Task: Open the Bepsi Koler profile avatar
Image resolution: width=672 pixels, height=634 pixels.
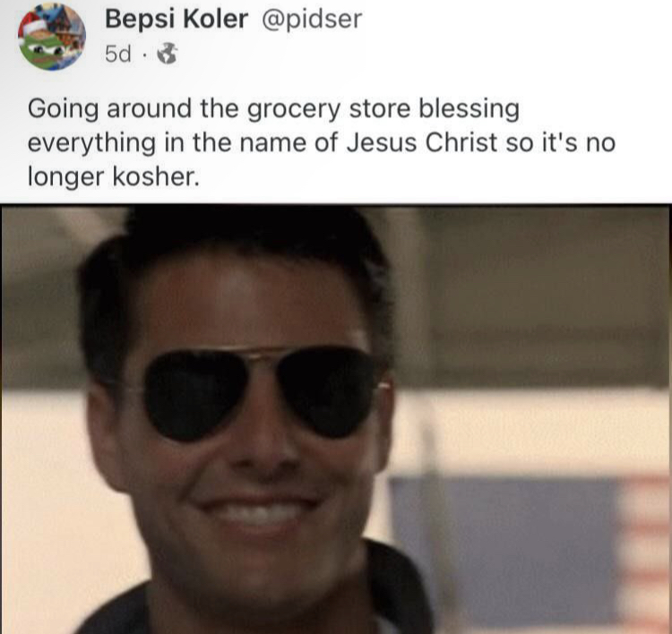Action: tap(52, 37)
